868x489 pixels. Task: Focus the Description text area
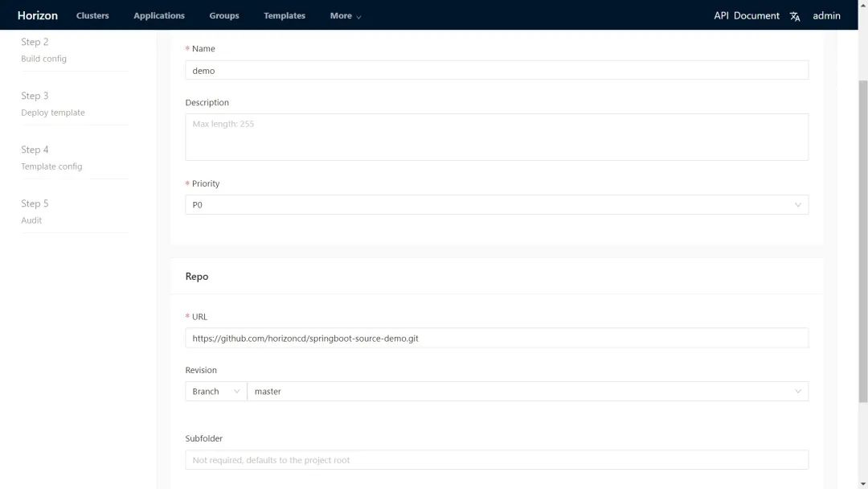click(x=496, y=137)
